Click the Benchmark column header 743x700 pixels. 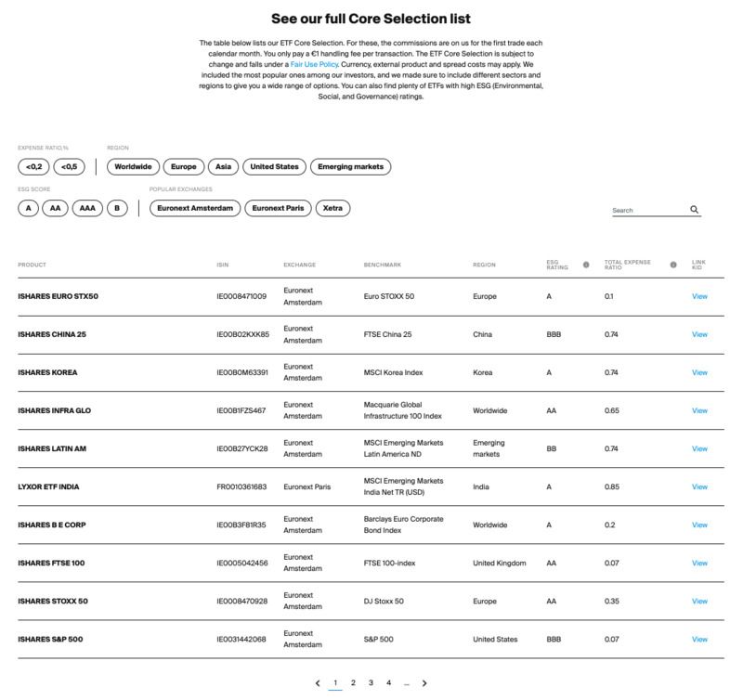pyautogui.click(x=383, y=265)
